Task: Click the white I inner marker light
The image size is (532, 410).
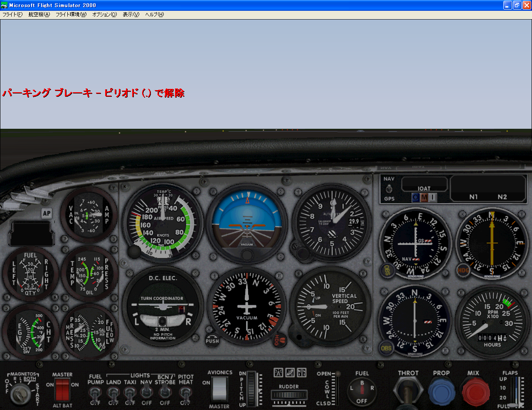Action: point(433,198)
